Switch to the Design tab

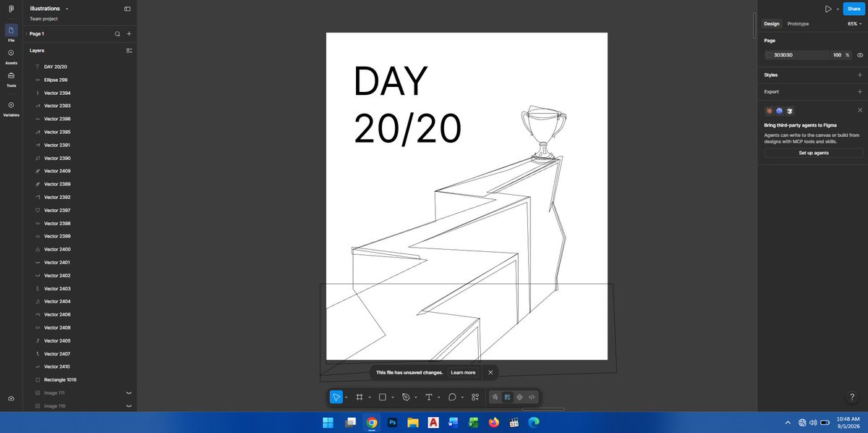click(772, 24)
